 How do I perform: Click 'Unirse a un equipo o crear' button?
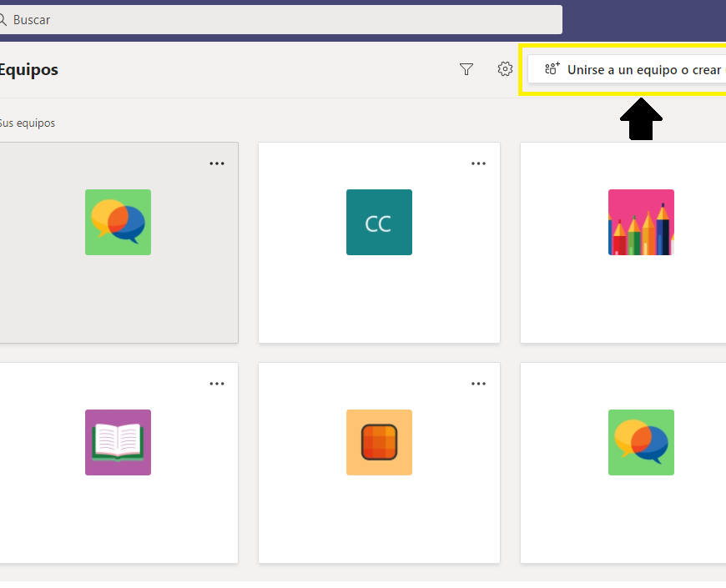(627, 70)
